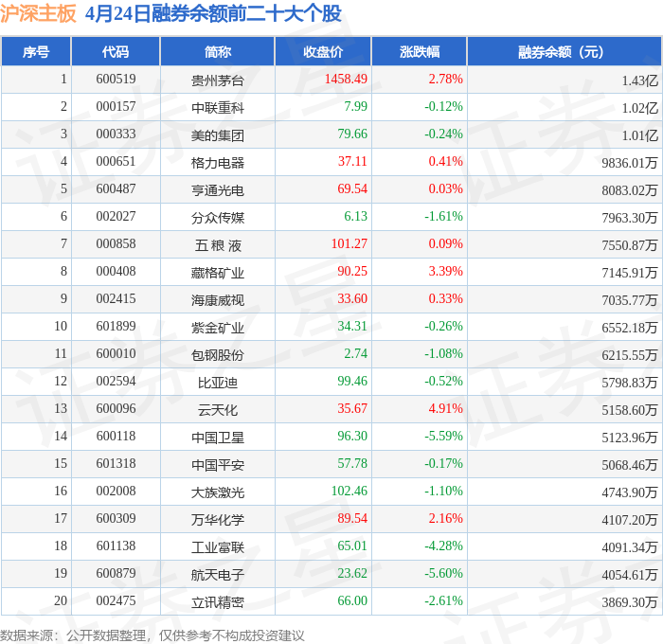Click the balance value 5068.46万
The height and width of the screenshot is (644, 663).
[x=630, y=465]
